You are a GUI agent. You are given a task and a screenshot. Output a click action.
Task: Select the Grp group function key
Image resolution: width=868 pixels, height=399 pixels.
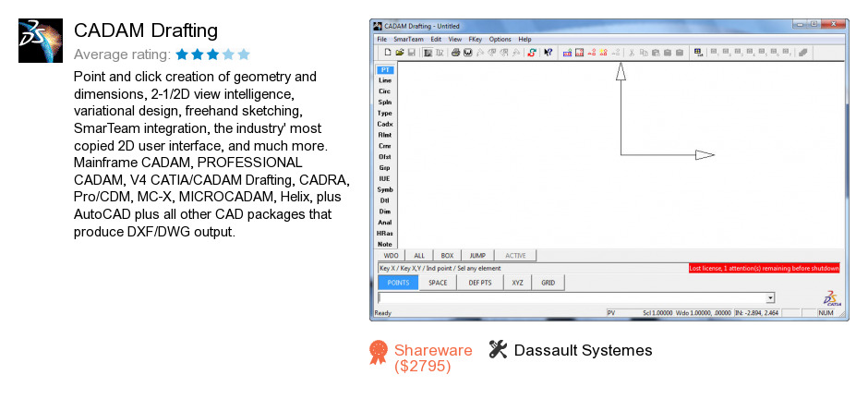[x=385, y=168]
